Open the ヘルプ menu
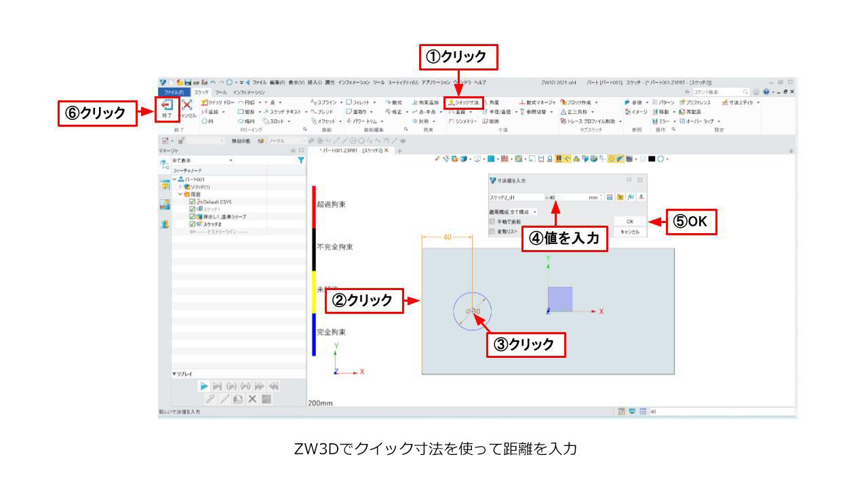 point(479,82)
